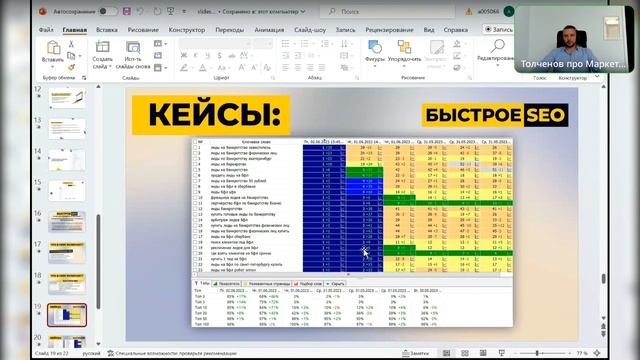
Task: Click the 77 % zoom level
Action: 582,353
